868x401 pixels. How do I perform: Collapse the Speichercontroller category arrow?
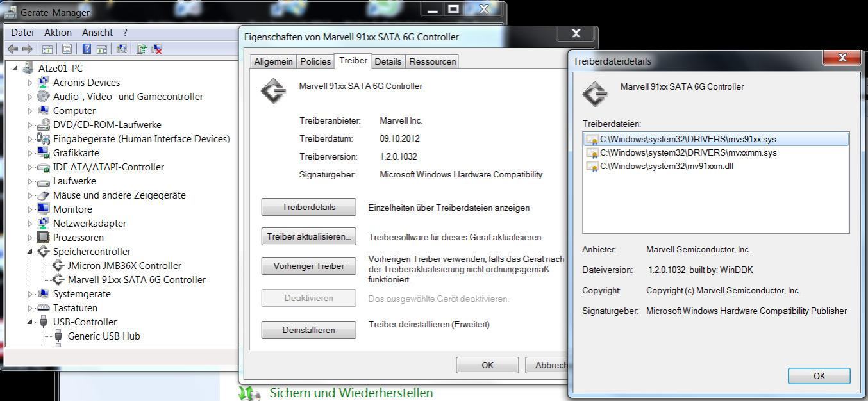click(x=29, y=252)
